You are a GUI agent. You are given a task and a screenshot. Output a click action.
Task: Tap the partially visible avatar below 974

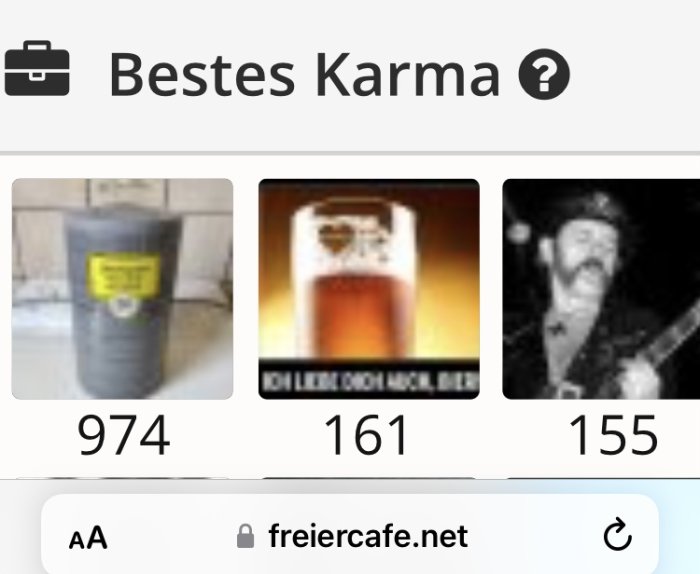122,478
